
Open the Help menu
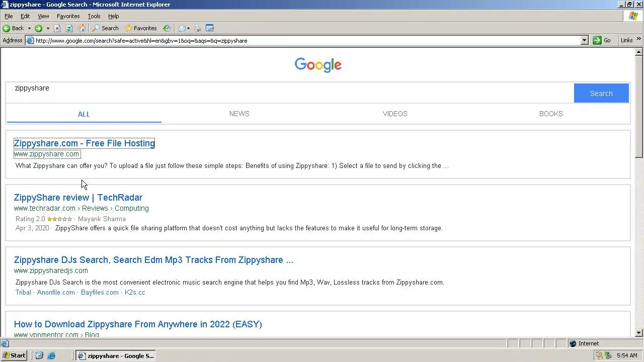coord(114,16)
